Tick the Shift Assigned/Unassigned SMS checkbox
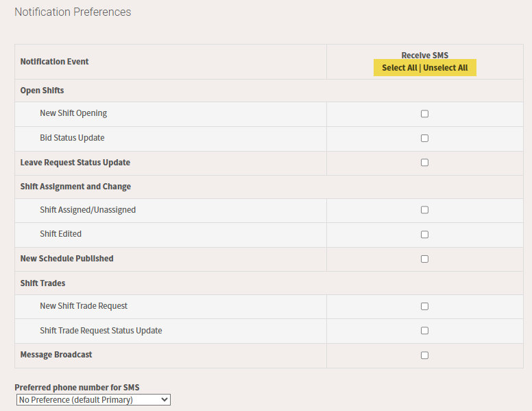Screen dimensions: 532x411 pyautogui.click(x=424, y=210)
